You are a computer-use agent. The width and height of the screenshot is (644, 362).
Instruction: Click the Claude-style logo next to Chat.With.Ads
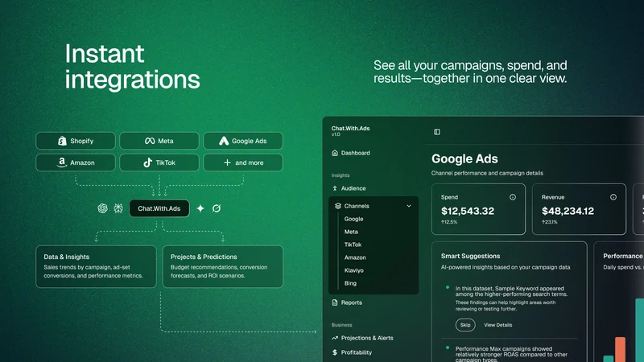tap(118, 208)
